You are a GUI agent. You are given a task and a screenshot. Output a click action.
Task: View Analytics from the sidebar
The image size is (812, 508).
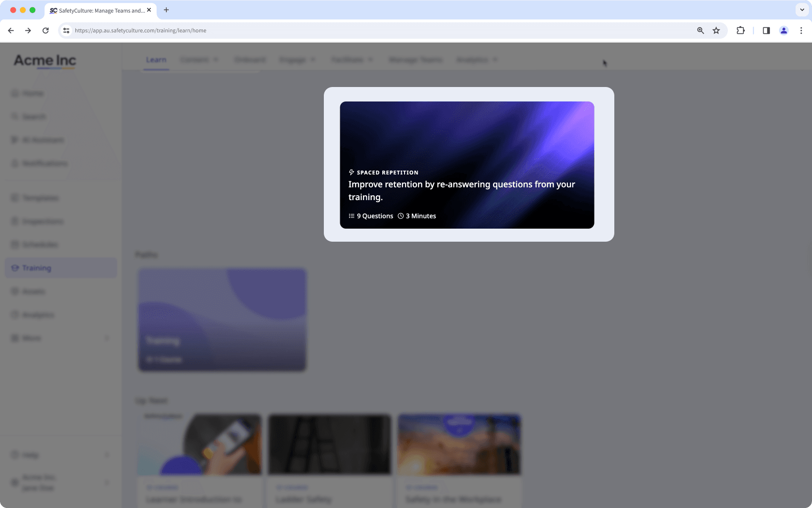click(38, 315)
